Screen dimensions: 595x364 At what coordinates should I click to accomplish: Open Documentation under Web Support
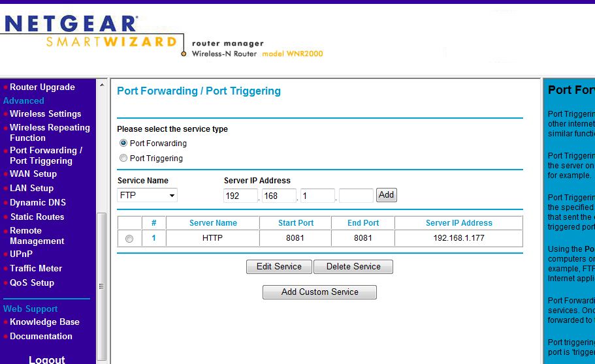coord(40,336)
